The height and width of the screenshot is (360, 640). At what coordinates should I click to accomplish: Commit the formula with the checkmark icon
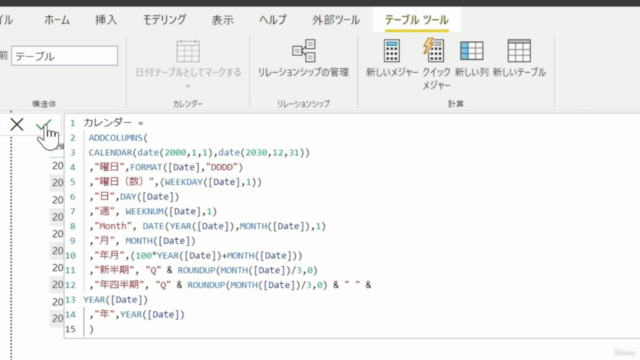43,124
